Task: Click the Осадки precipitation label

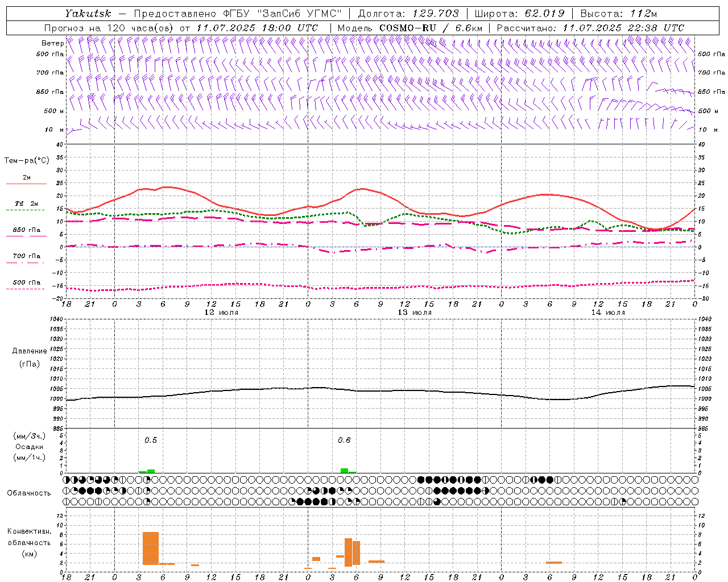Action: (30, 447)
